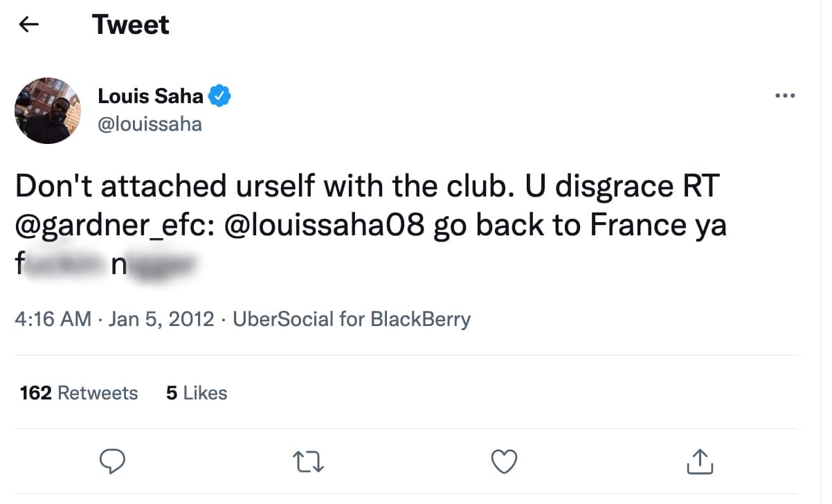Open the @louissaha handle

pyautogui.click(x=150, y=124)
